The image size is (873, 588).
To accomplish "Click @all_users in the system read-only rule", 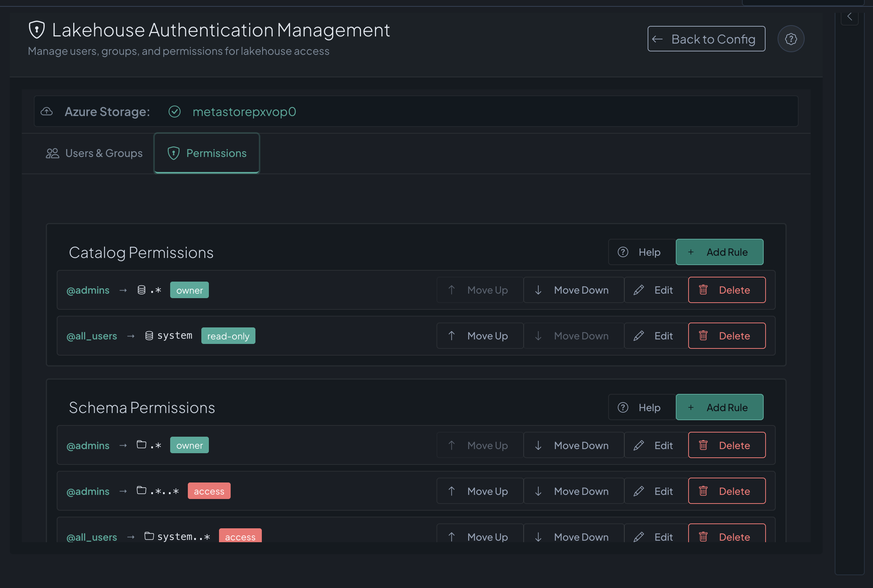I will 92,336.
